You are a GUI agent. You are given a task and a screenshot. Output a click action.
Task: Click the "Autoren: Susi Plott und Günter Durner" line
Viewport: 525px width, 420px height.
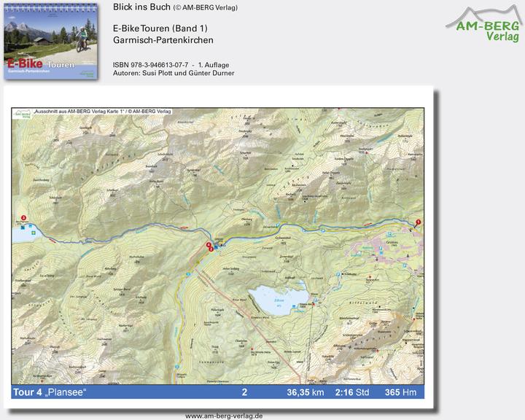tap(174, 73)
